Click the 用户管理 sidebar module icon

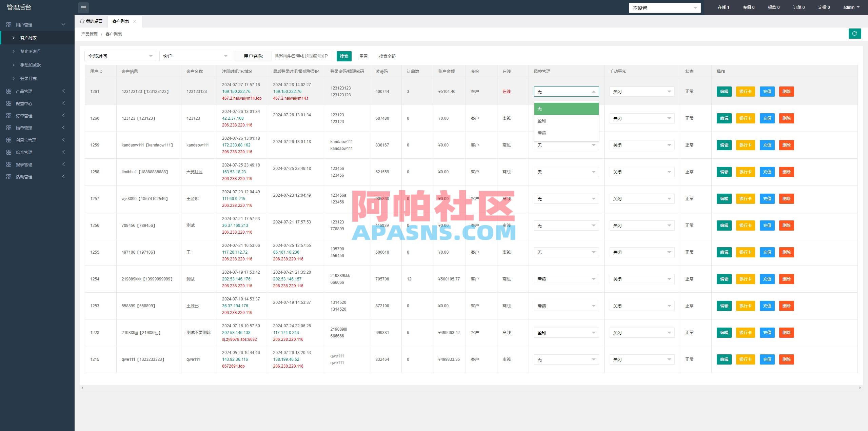tap(9, 24)
